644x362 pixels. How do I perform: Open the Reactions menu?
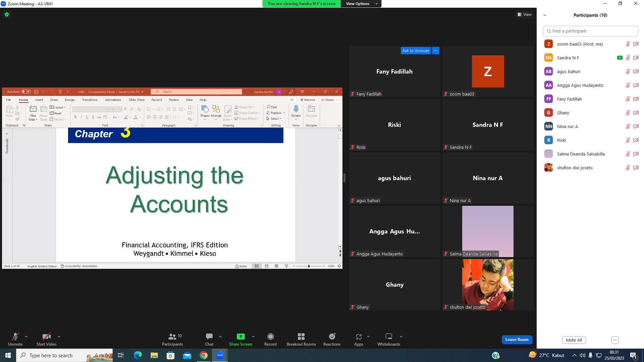click(332, 339)
